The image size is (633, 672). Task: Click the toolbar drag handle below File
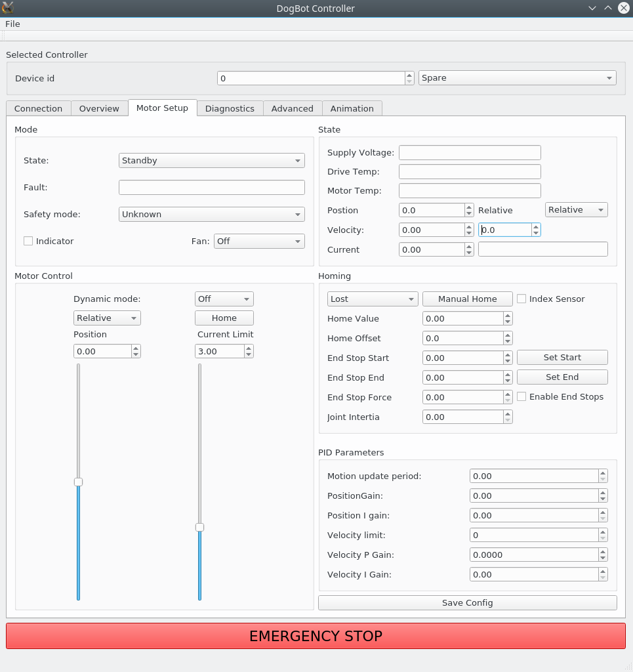point(3,36)
